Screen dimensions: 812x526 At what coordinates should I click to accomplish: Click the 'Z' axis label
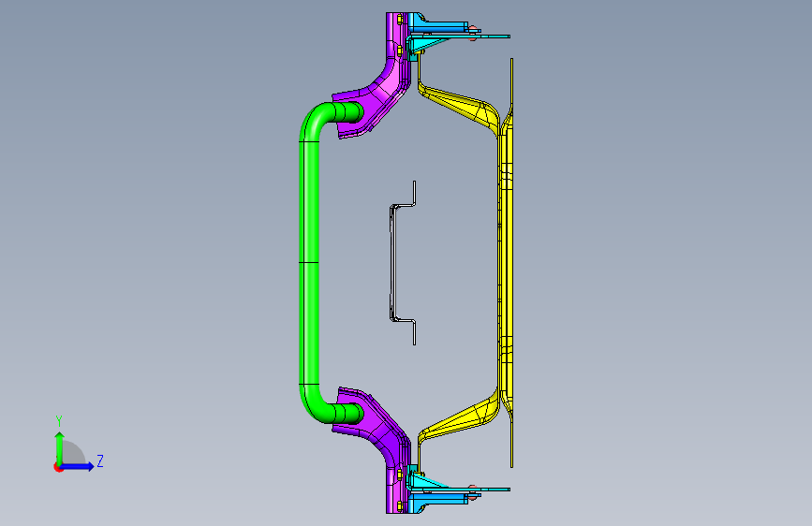pyautogui.click(x=100, y=460)
